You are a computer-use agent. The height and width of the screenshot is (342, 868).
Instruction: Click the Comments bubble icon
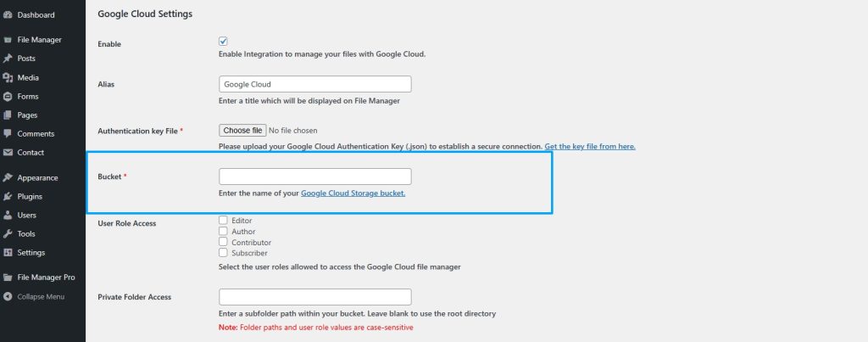coord(8,133)
